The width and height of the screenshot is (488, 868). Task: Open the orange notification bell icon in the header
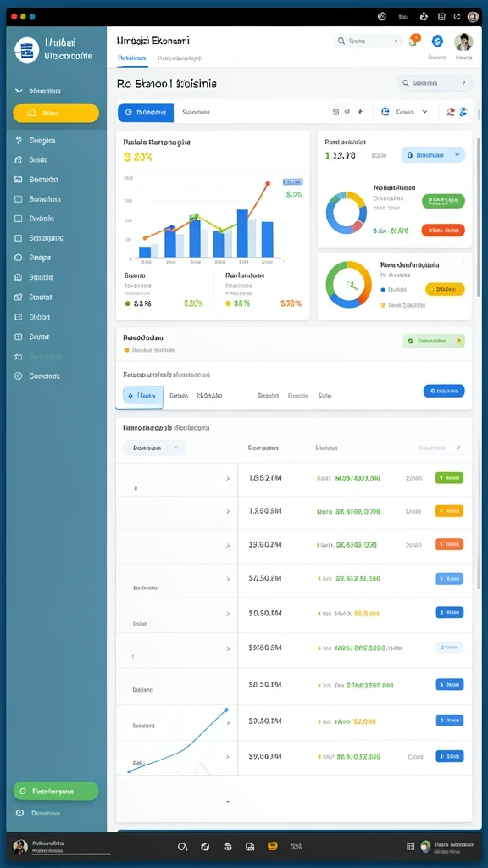click(413, 40)
